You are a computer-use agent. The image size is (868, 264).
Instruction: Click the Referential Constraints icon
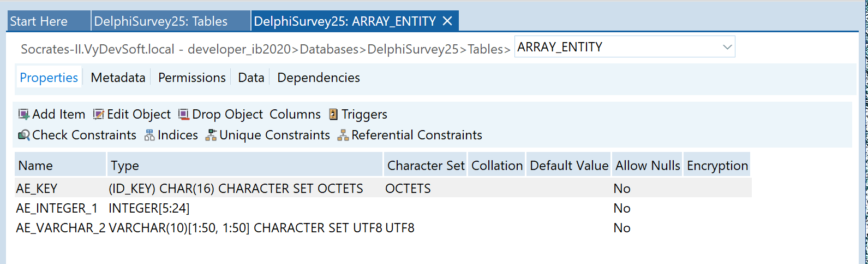(343, 135)
